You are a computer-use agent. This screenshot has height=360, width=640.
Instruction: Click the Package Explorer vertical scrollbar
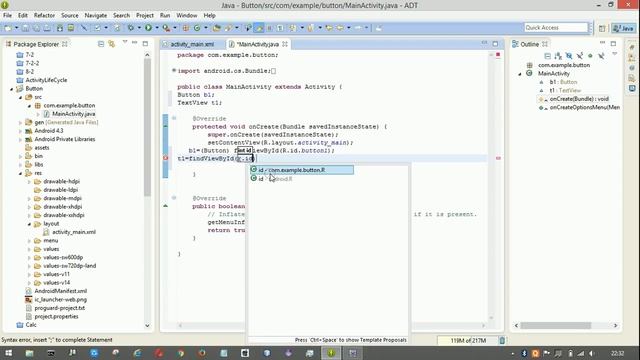tap(147, 127)
